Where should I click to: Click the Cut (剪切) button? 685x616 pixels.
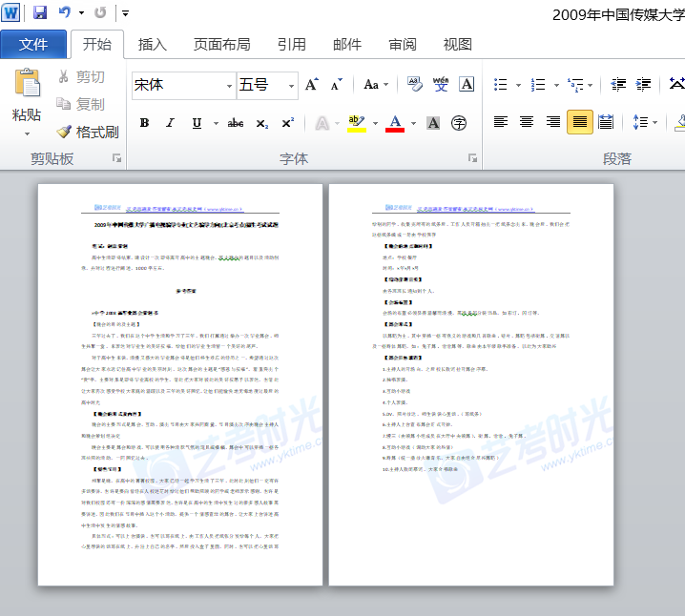81,77
